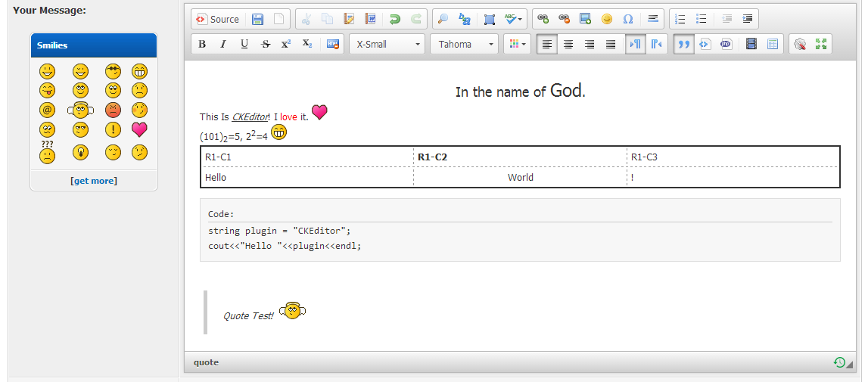Insert special character using Omega icon
868x382 pixels.
[627, 20]
